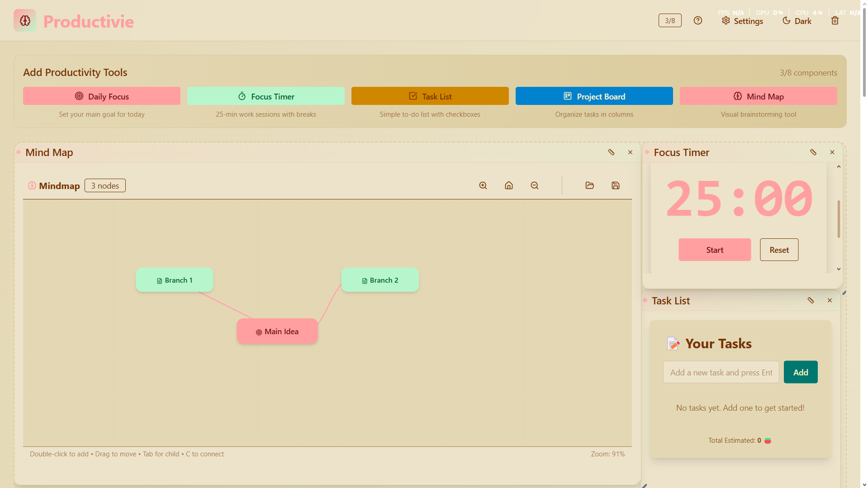Open a saved mindmap with folder icon

pos(590,185)
